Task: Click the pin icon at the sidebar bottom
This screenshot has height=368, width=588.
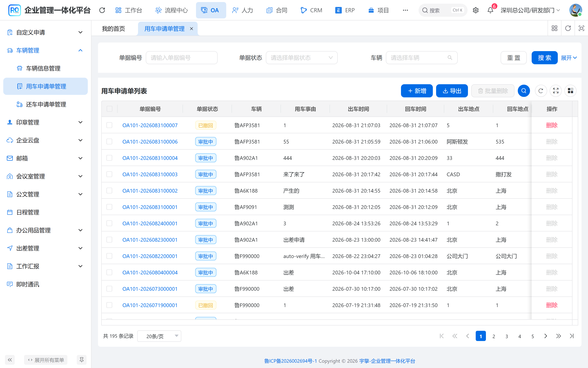Action: pos(82,360)
